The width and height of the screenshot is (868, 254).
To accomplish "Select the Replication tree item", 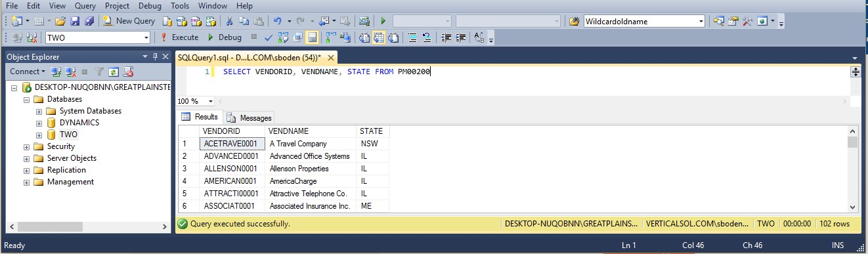I will tap(66, 170).
